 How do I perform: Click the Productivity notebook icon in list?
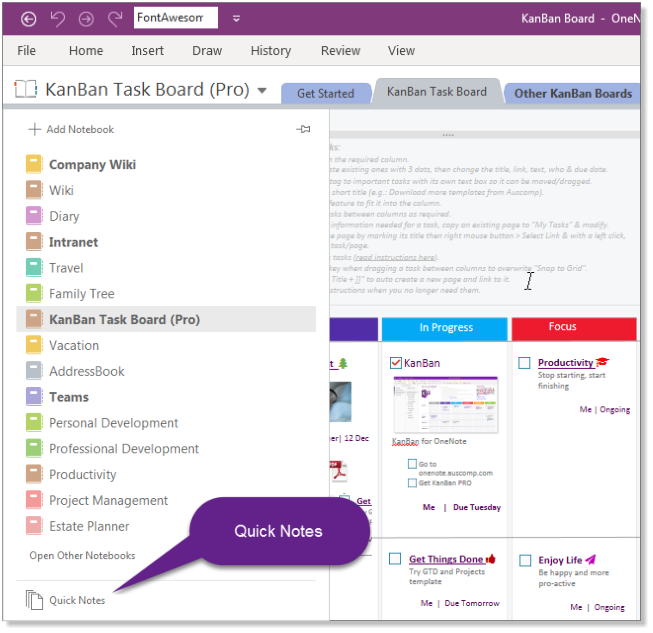click(34, 474)
